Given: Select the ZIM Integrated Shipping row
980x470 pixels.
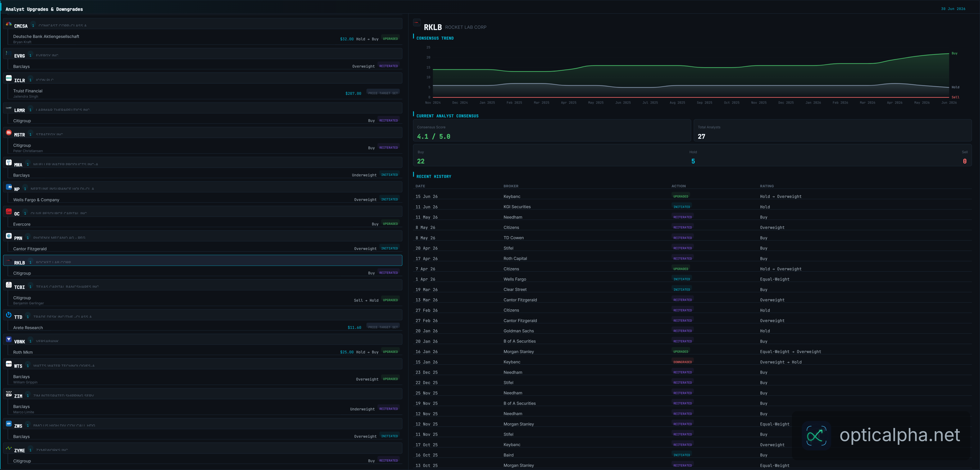Looking at the screenshot, I should coord(202,394).
